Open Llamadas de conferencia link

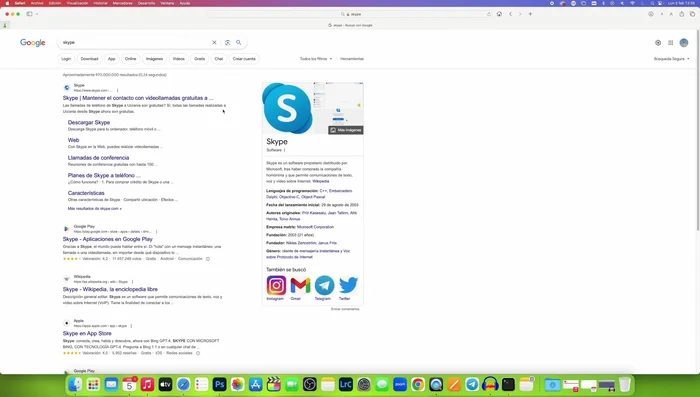98,158
